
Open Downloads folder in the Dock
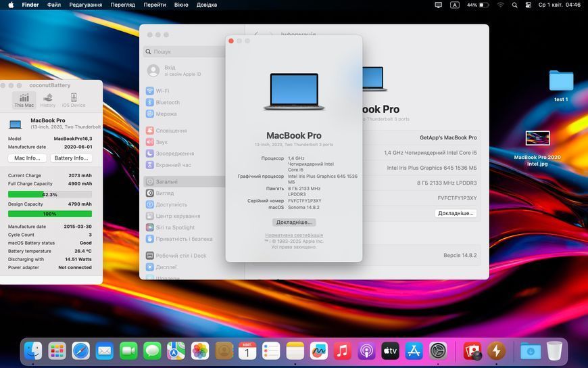coord(531,351)
